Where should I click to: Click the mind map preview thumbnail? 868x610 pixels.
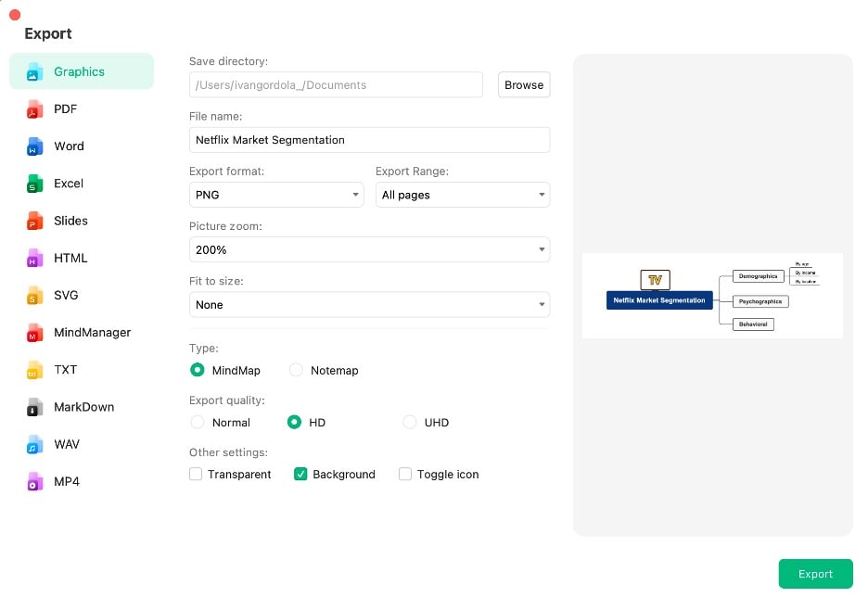click(x=712, y=295)
